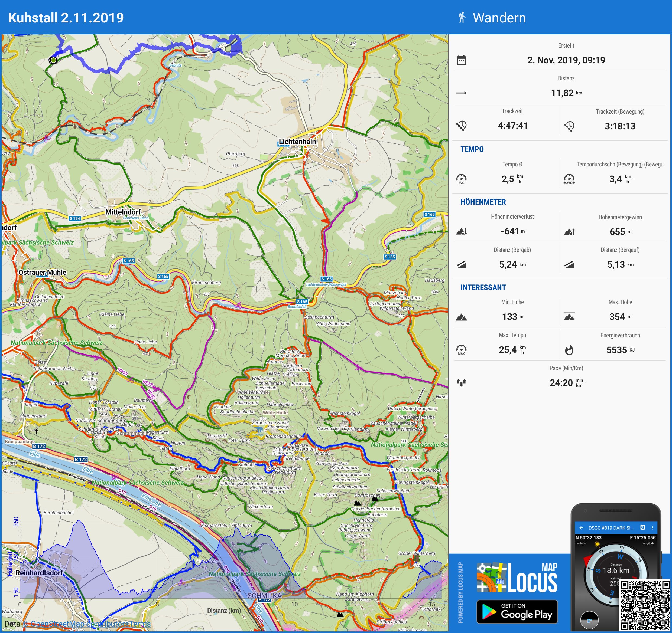672x633 pixels.
Task: Click the Max. Tempo speedometer icon
Action: click(462, 350)
